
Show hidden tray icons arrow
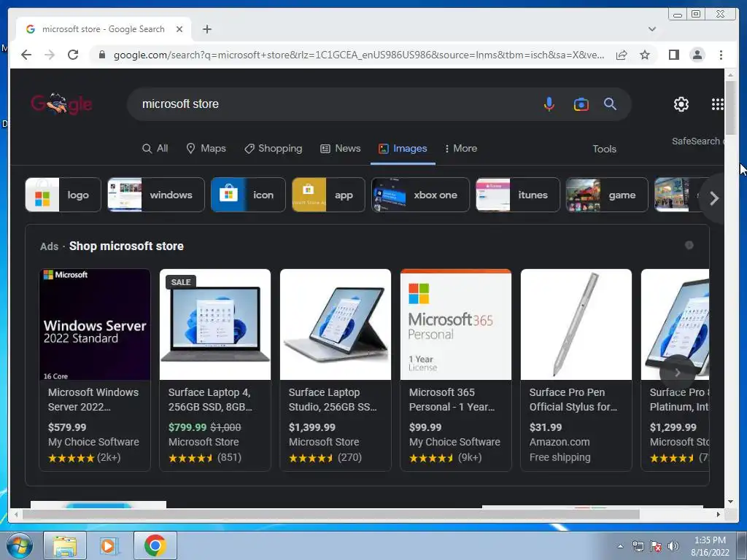620,546
